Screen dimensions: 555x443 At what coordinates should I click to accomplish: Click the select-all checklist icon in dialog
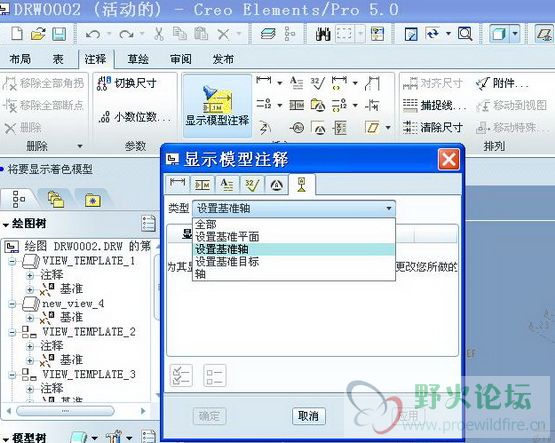181,375
